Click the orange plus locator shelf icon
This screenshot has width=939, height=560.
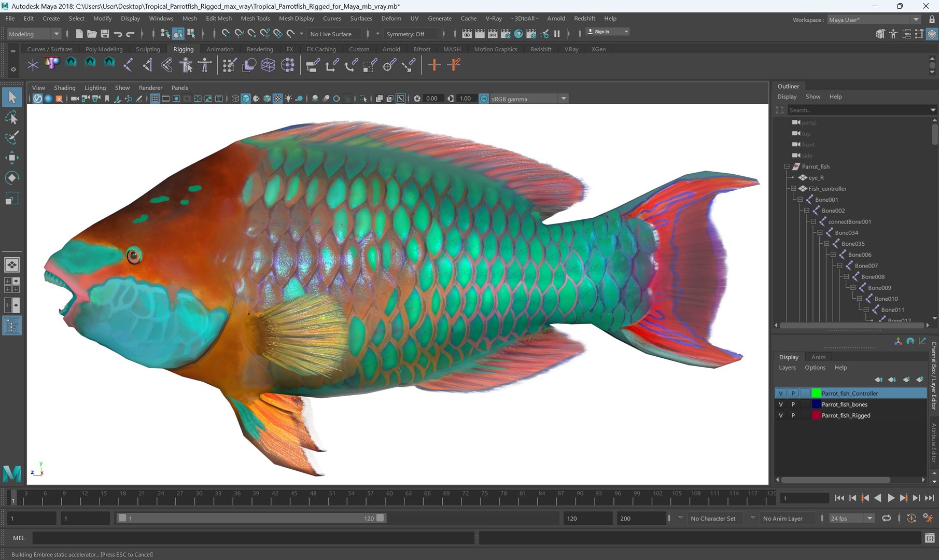[434, 65]
